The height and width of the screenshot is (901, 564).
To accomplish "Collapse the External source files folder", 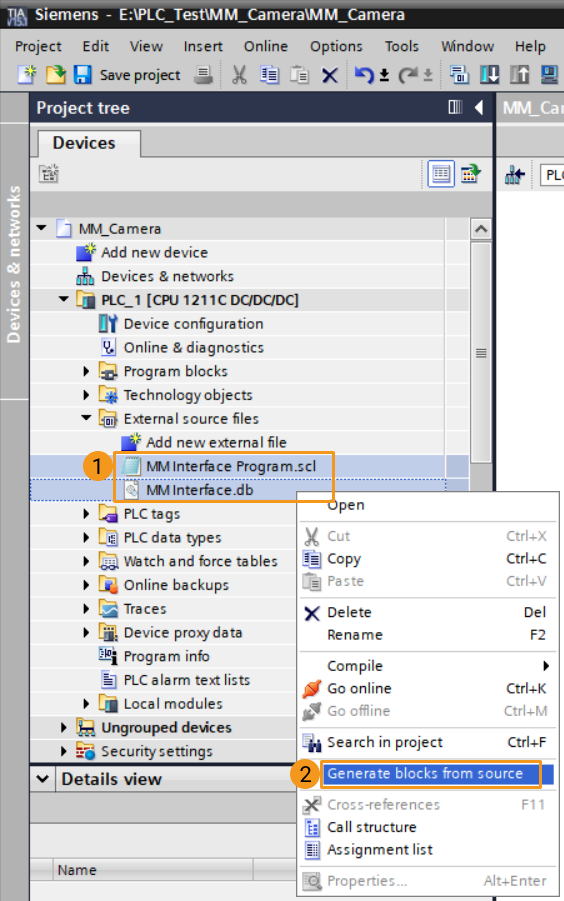I will point(86,418).
